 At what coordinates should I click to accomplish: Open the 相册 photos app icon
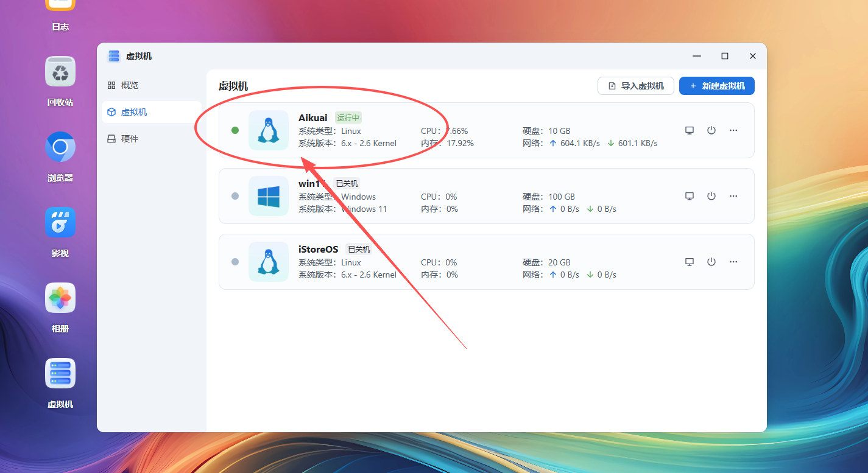[60, 298]
